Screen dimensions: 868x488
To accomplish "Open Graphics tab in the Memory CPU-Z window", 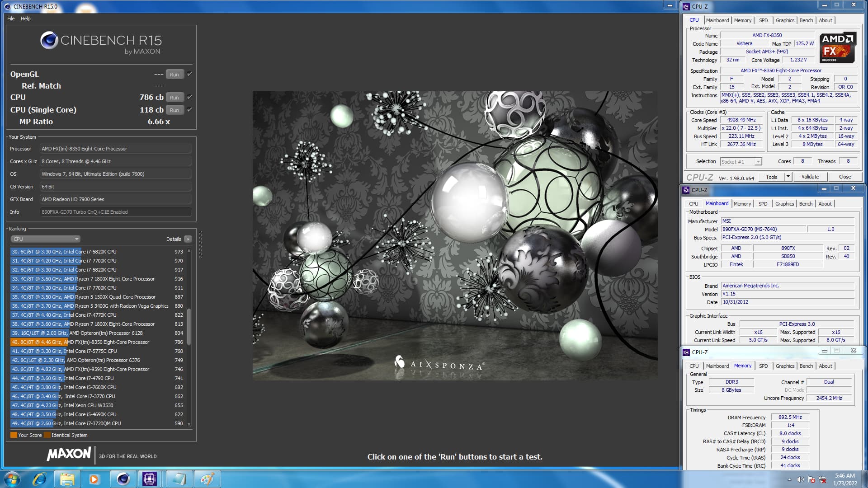I will click(785, 366).
